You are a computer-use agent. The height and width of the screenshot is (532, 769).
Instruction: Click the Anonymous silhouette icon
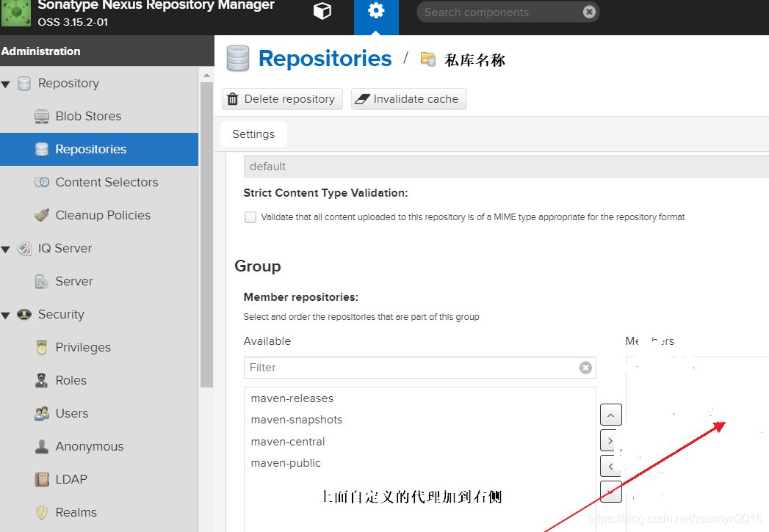click(42, 446)
